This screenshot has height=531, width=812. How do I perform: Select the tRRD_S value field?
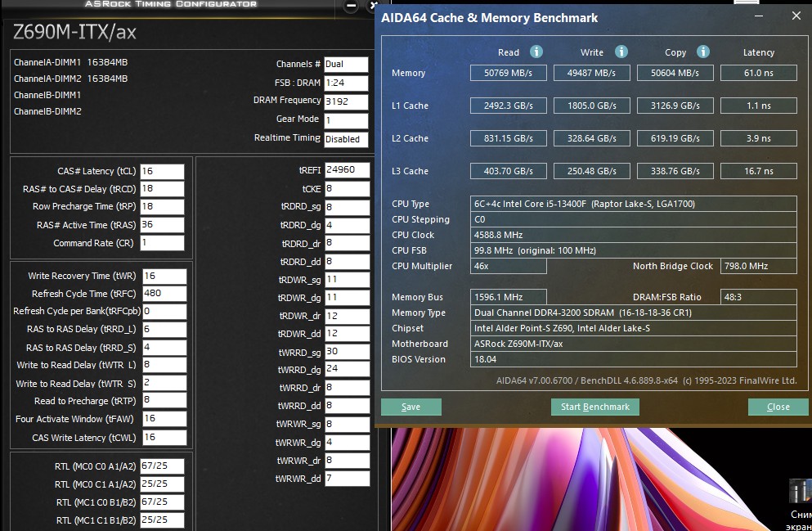[x=164, y=347]
